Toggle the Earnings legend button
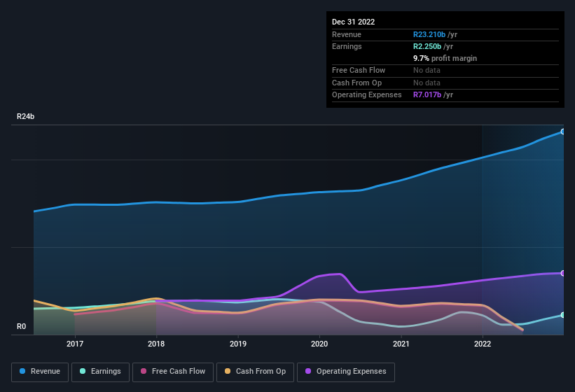 tap(100, 372)
